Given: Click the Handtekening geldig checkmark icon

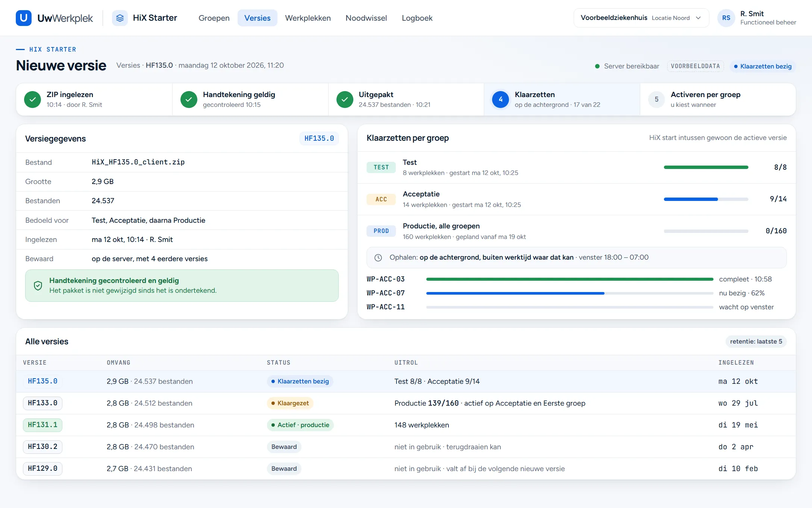Looking at the screenshot, I should pos(189,99).
